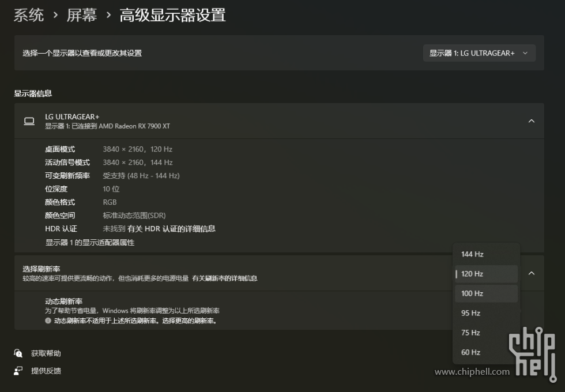Open 屏幕 breadcrumb page

click(82, 16)
